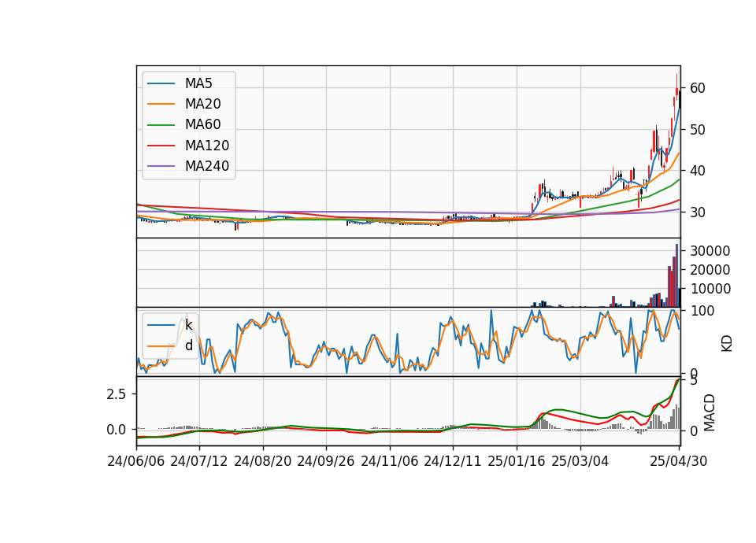
Task: Click the price axis value 50
Action: click(698, 130)
